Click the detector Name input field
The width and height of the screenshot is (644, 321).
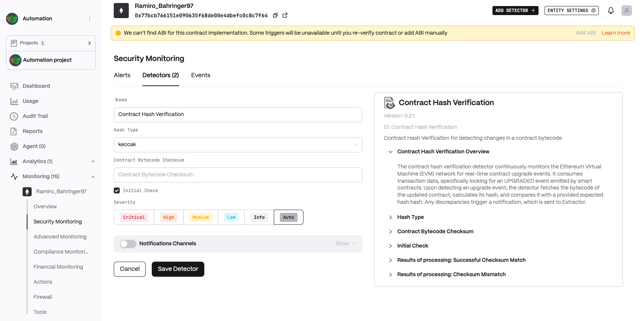tap(238, 115)
